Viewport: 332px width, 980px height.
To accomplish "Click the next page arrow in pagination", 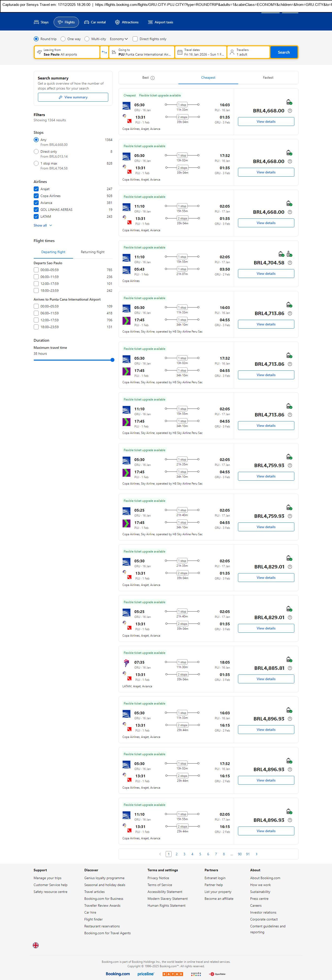I will pyautogui.click(x=257, y=854).
